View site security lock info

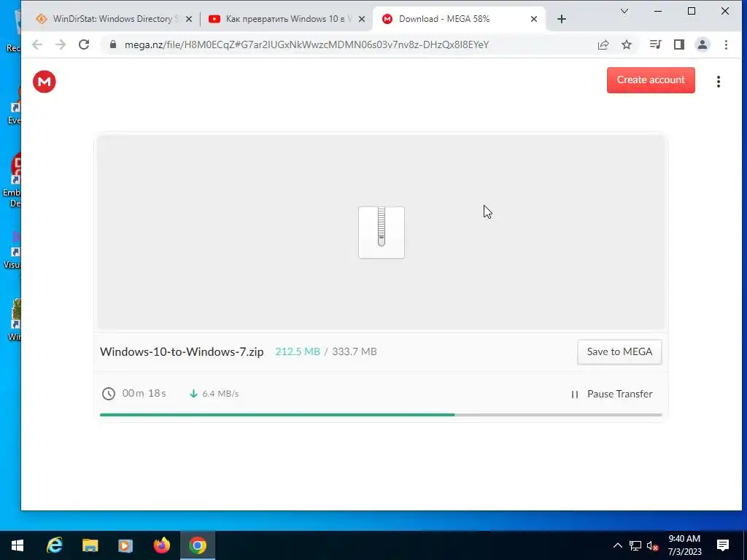(113, 44)
